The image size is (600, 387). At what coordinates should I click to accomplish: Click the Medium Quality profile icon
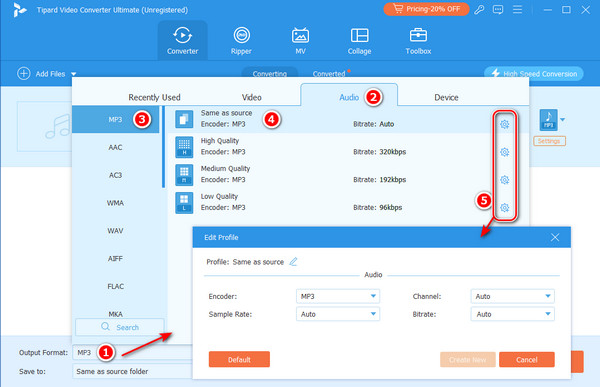coord(184,175)
